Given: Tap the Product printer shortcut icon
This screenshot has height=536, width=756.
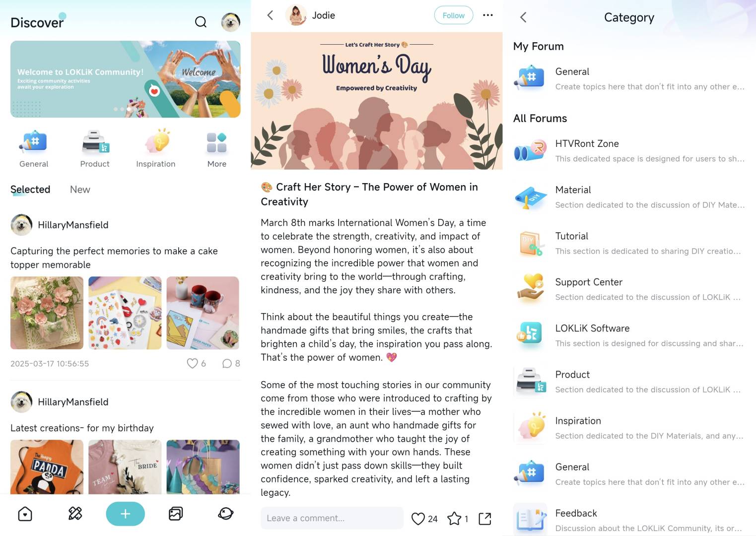Looking at the screenshot, I should [95, 142].
